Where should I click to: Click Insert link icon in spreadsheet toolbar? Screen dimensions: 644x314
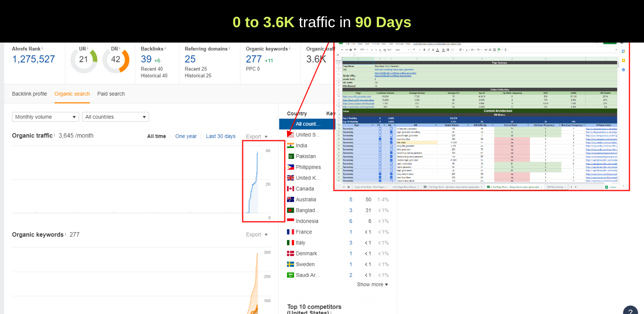[x=486, y=50]
